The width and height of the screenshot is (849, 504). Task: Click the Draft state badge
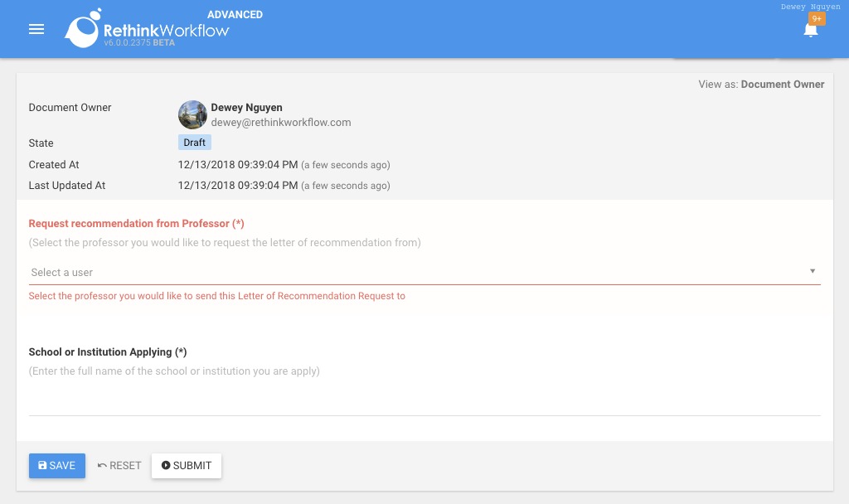(x=194, y=142)
